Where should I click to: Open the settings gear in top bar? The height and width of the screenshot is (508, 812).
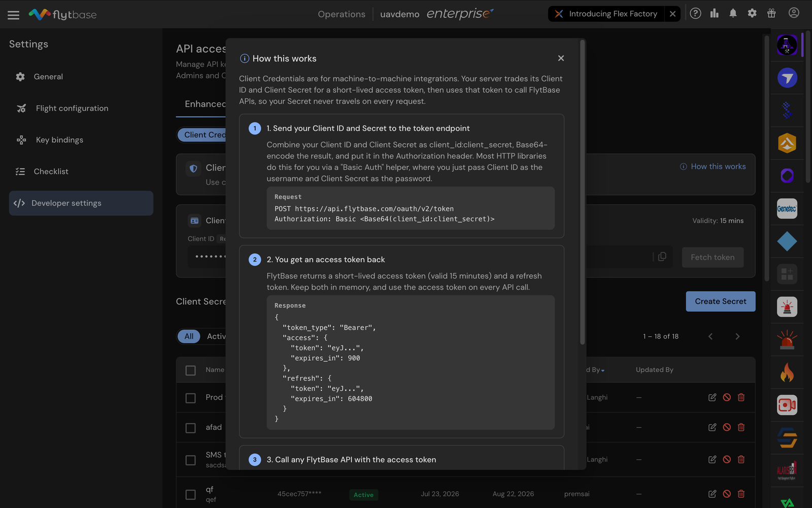click(752, 14)
